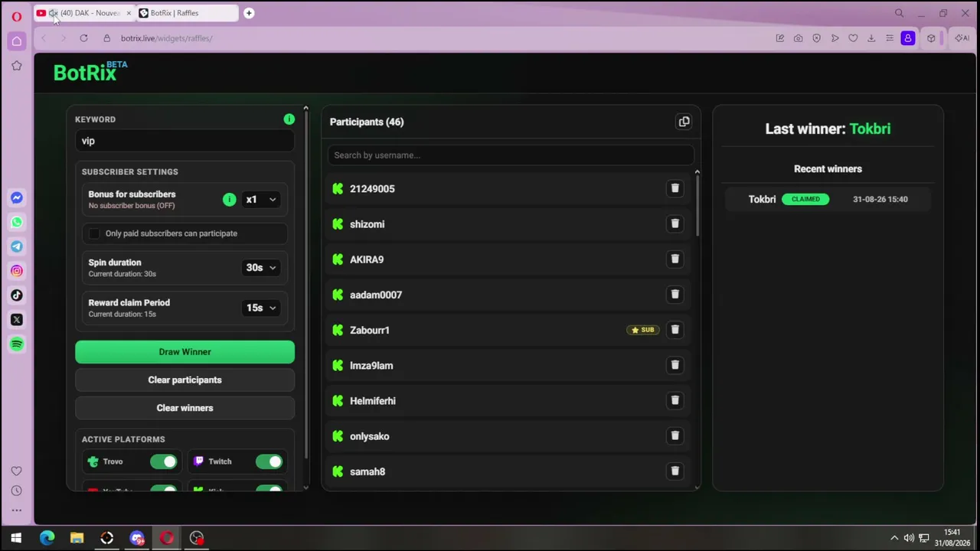Remove participant 21249005 with trash icon
Screen dimensions: 980x551
[675, 188]
